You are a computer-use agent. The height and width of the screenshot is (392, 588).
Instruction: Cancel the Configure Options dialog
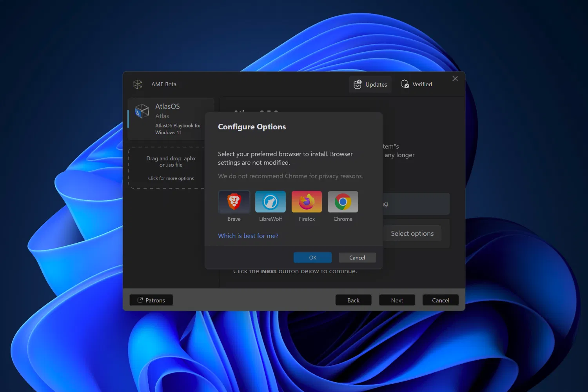(x=357, y=258)
